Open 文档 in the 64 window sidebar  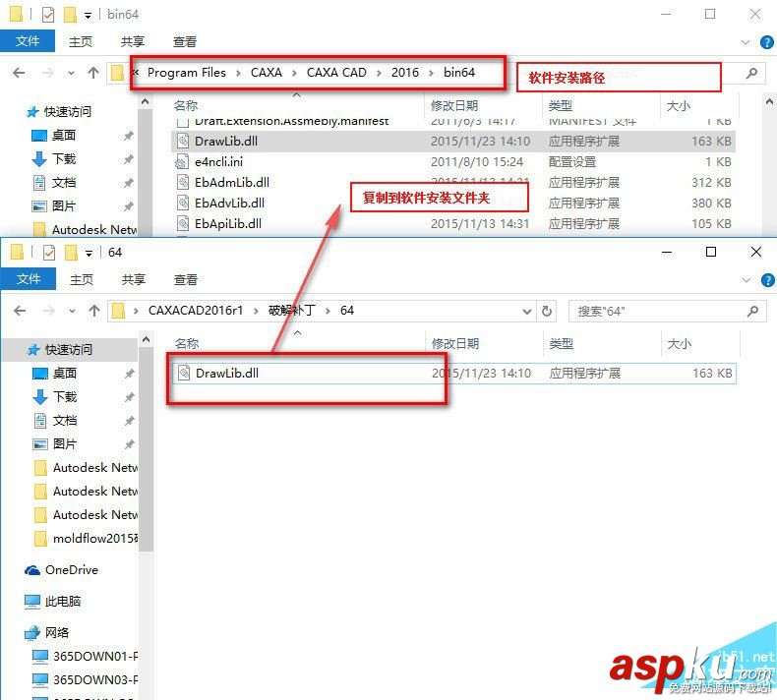[65, 421]
